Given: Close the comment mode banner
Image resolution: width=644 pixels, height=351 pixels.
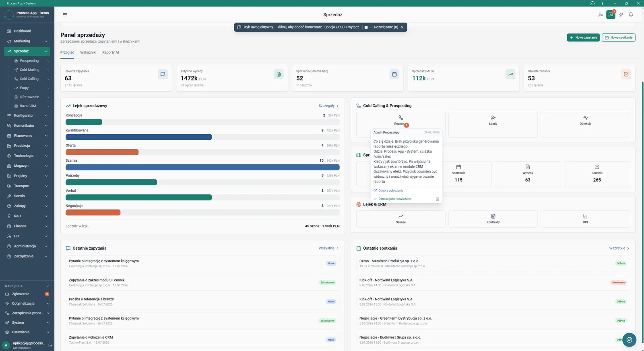Looking at the screenshot, I should coord(402,27).
